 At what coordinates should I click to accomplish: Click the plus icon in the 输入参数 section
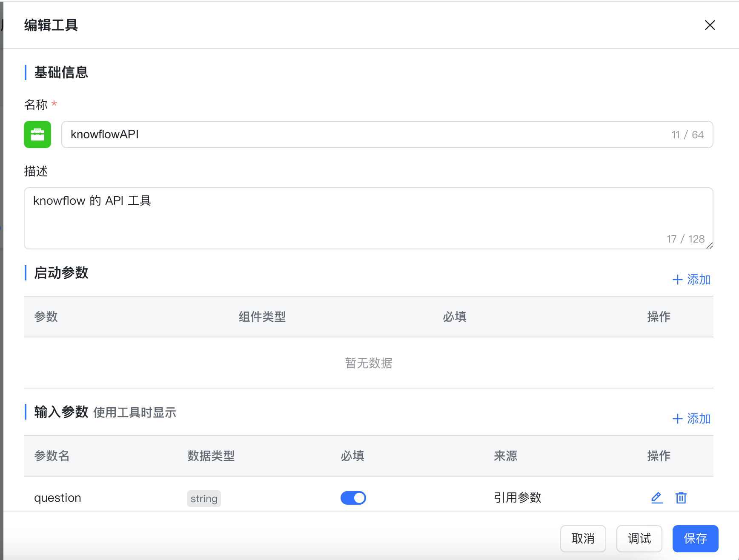point(678,419)
